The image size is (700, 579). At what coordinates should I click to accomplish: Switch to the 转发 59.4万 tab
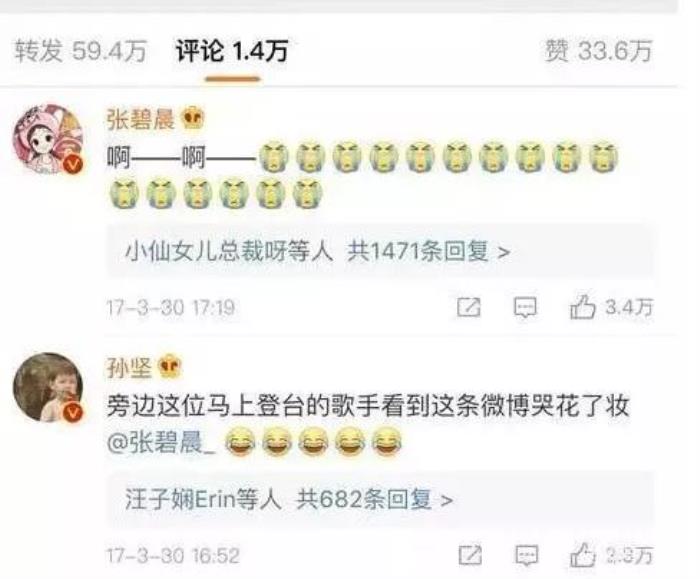coord(81,50)
